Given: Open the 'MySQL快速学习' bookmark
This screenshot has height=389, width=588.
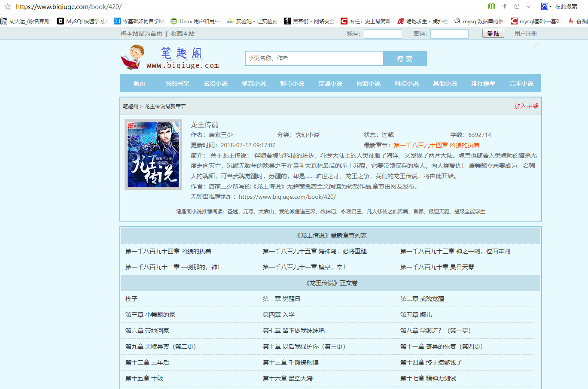Looking at the screenshot, I should 82,21.
